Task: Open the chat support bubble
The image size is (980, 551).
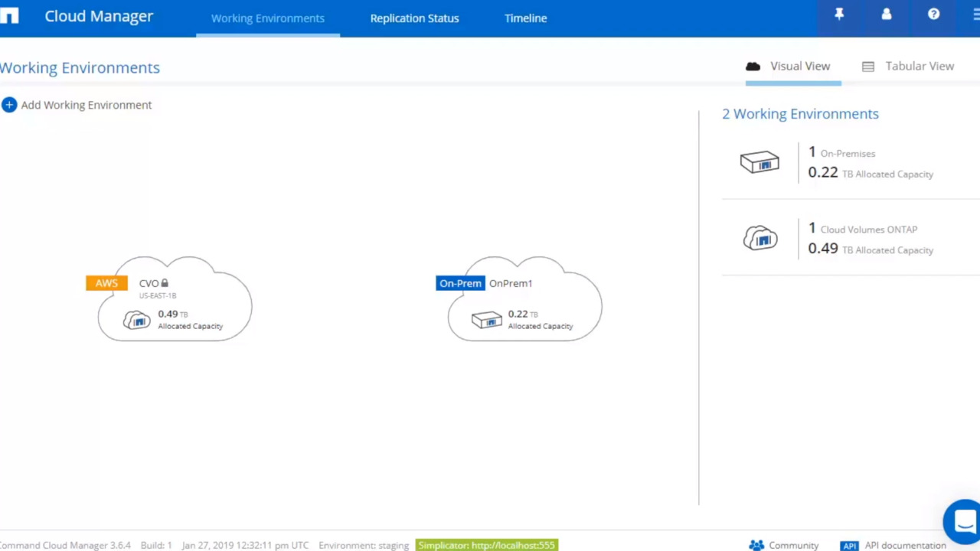Action: pyautogui.click(x=963, y=520)
